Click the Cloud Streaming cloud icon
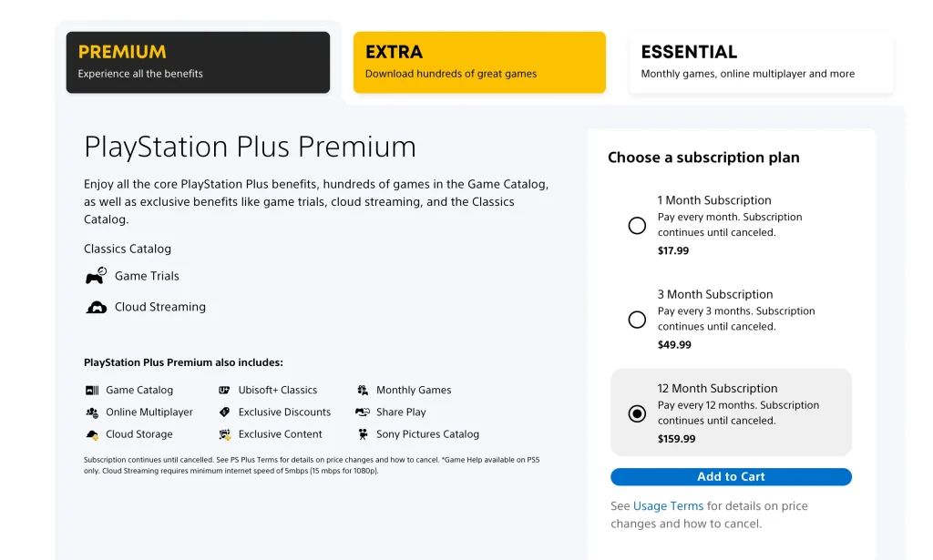 (x=95, y=306)
